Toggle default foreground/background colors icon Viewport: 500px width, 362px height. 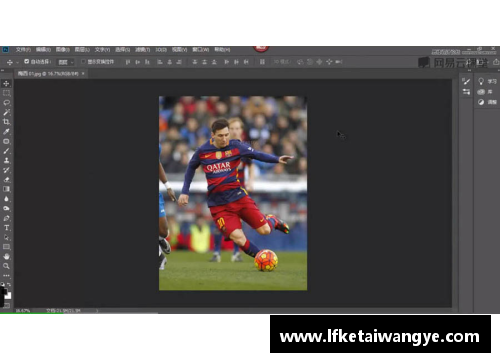point(2,284)
